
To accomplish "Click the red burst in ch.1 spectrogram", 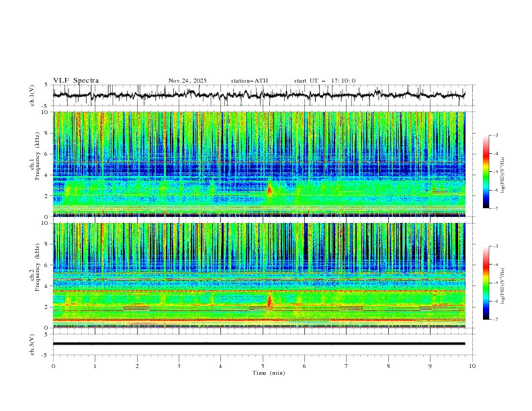I will pos(269,189).
